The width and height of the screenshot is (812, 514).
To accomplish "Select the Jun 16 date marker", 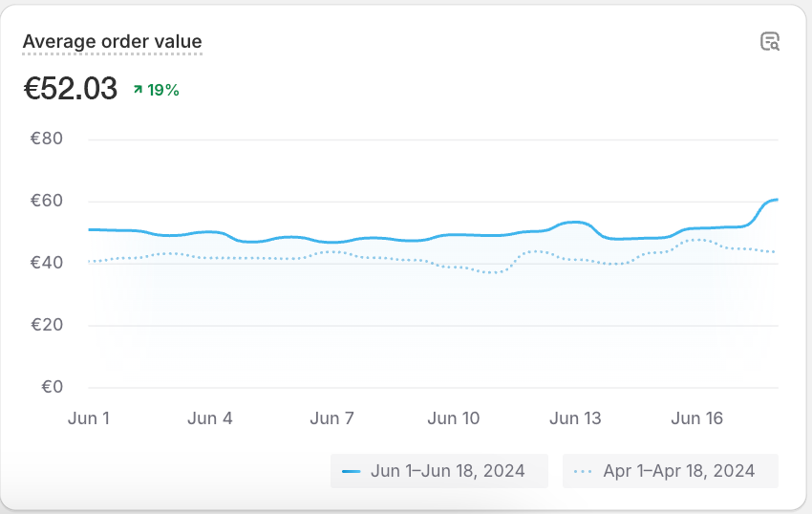I will tap(697, 418).
